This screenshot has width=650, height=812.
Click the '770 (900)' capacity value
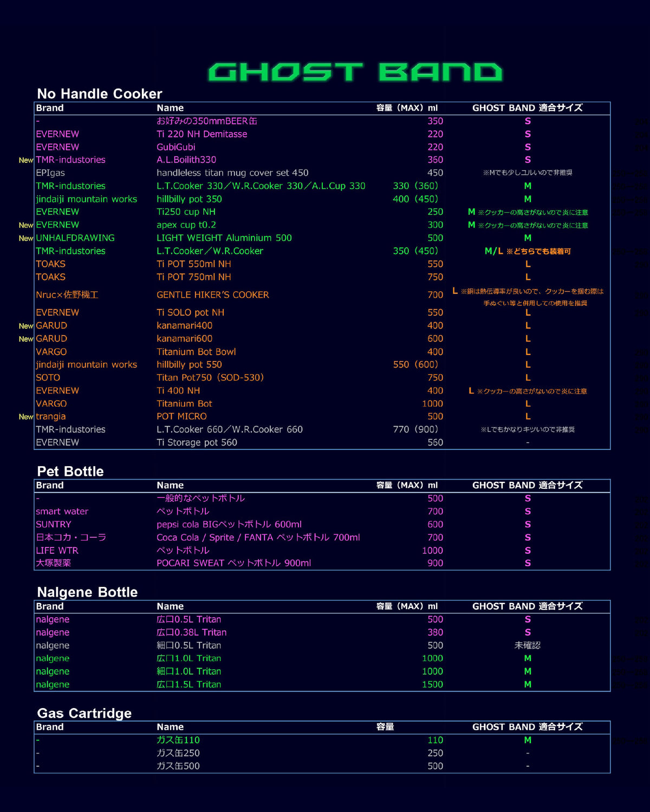[x=415, y=430]
